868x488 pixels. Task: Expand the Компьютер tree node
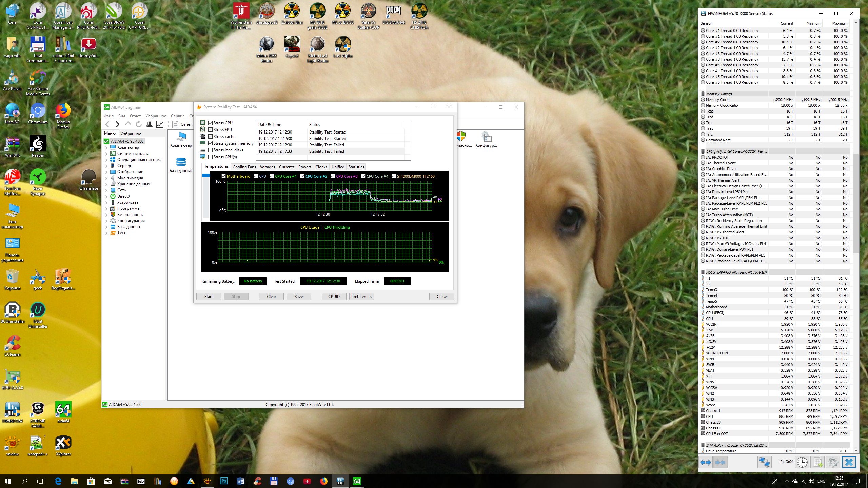106,147
